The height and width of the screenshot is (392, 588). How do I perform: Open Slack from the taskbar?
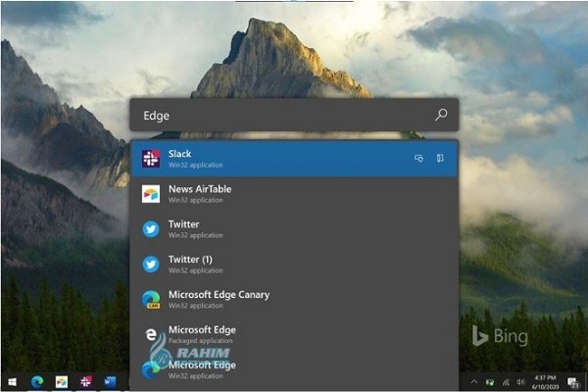[x=86, y=382]
